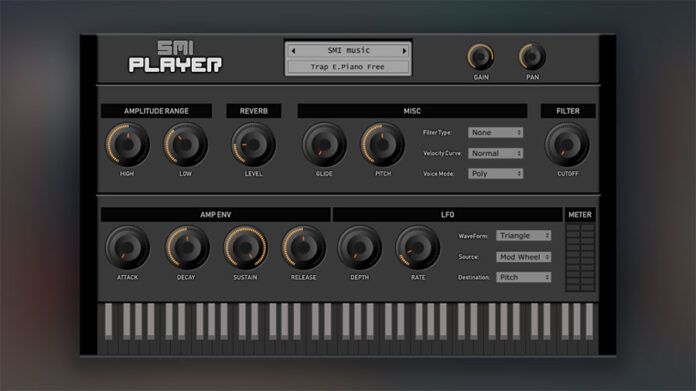Open the Trap E.Piano Free preset field

coord(348,67)
